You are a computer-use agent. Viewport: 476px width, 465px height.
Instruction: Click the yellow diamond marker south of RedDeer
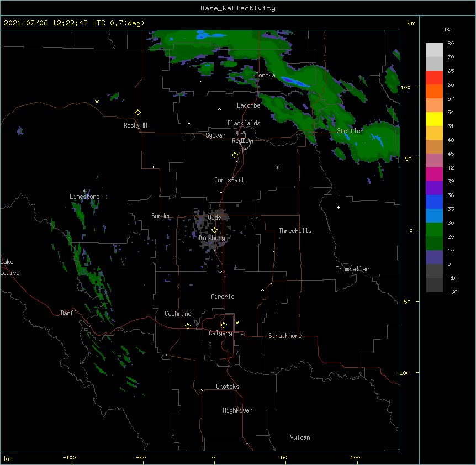(235, 155)
